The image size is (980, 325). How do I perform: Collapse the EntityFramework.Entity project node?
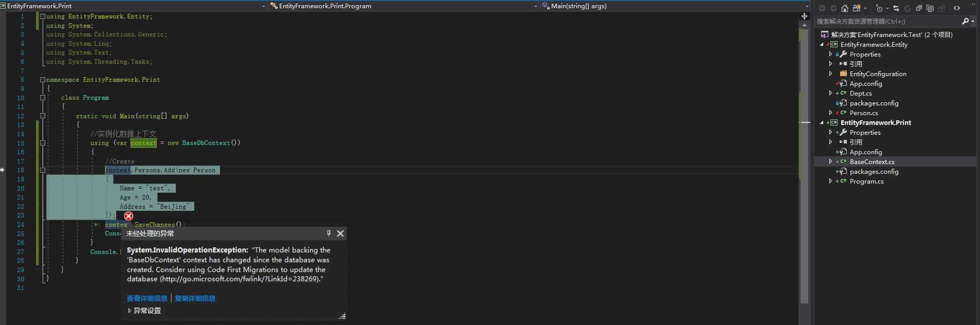click(x=822, y=45)
